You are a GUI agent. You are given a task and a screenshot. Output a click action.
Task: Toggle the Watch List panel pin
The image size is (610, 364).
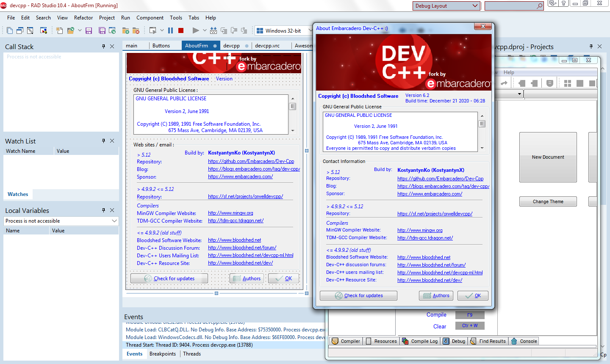point(103,141)
